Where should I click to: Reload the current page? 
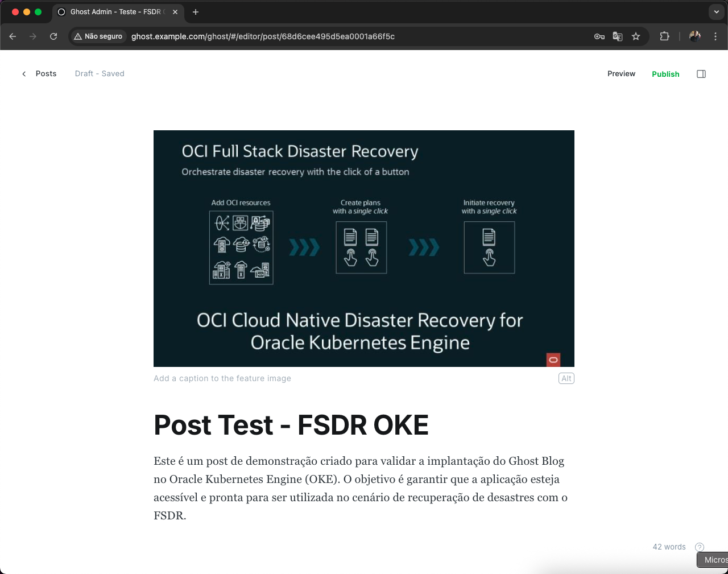[53, 36]
